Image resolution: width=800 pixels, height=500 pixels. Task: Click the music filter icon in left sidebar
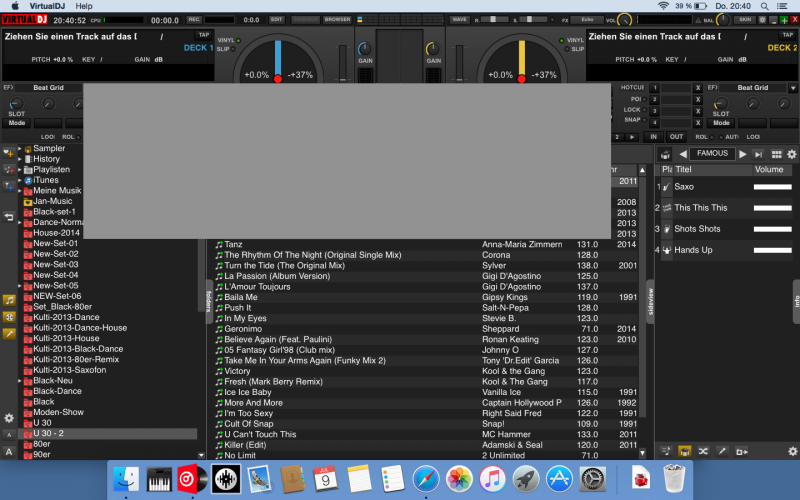pyautogui.click(x=9, y=299)
